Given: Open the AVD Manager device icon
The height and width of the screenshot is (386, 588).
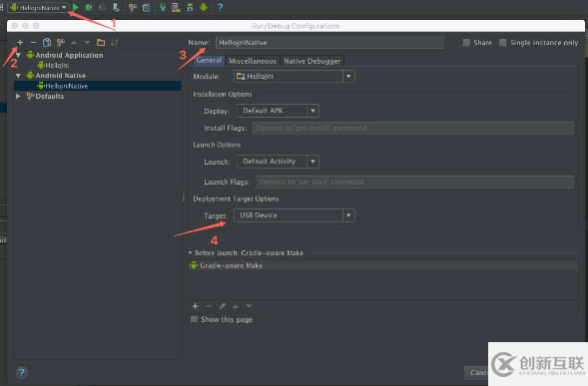Looking at the screenshot, I should click(176, 7).
